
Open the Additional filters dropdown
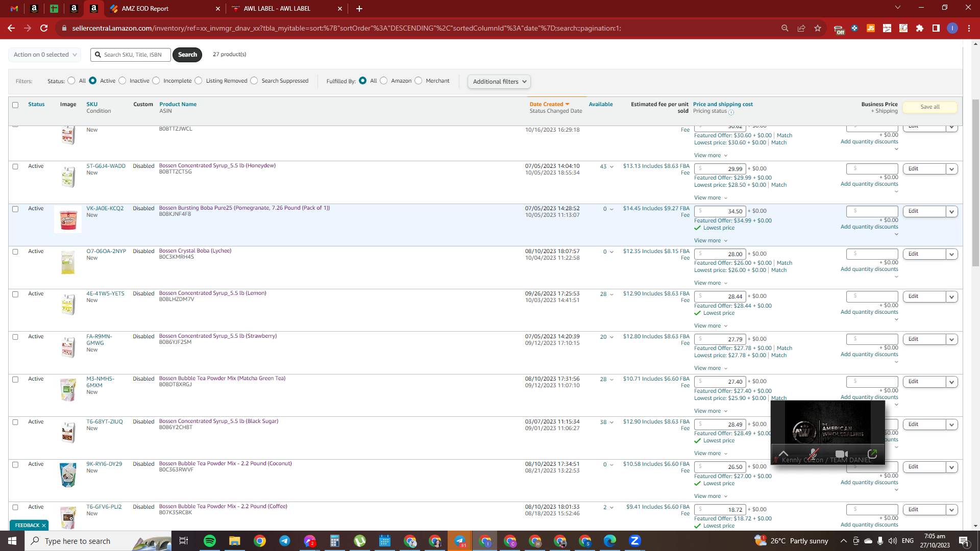(x=499, y=82)
